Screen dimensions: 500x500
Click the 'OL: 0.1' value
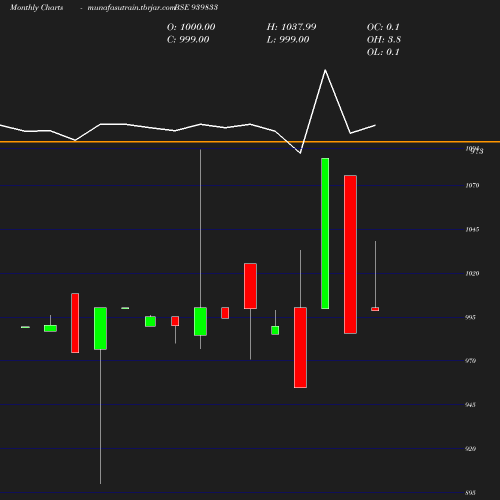(383, 52)
